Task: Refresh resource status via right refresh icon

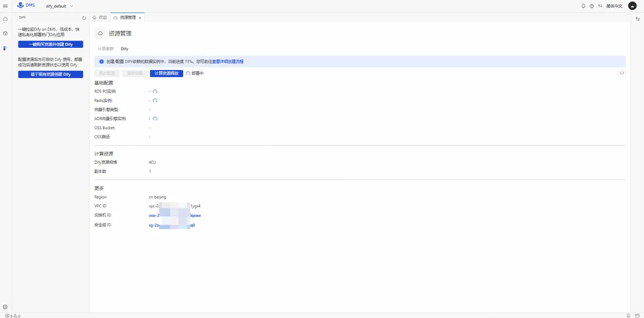Action: [622, 74]
